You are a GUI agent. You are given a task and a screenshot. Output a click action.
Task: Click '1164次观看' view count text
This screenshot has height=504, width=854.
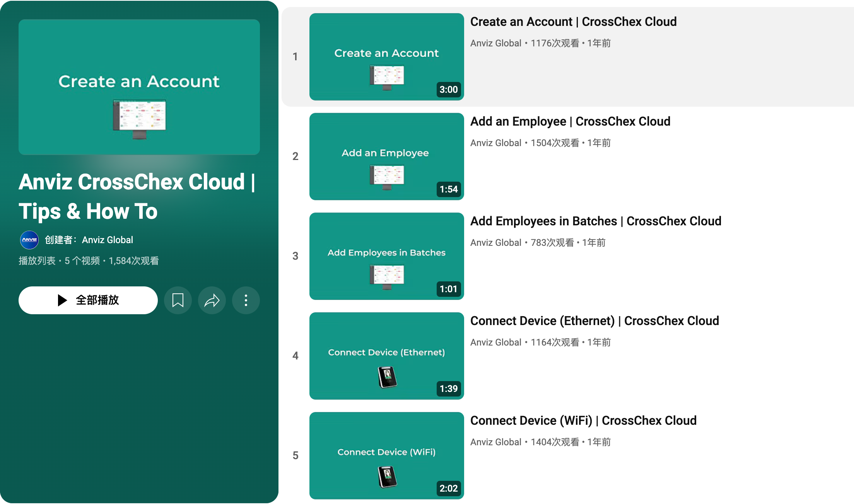555,342
